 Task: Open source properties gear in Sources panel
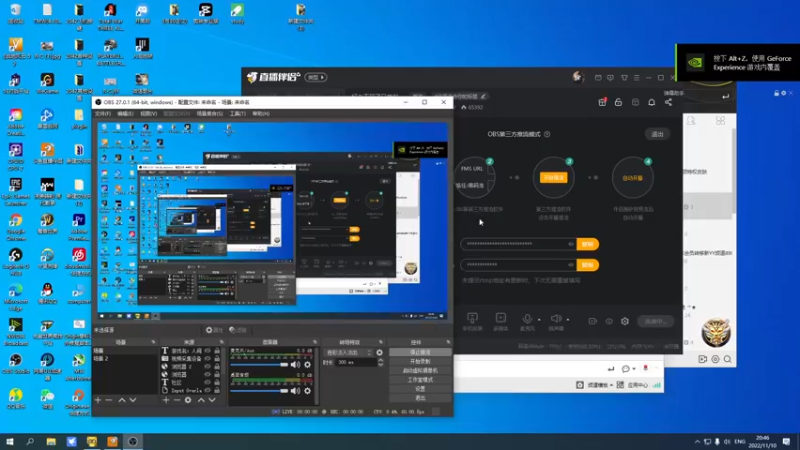pyautogui.click(x=188, y=401)
